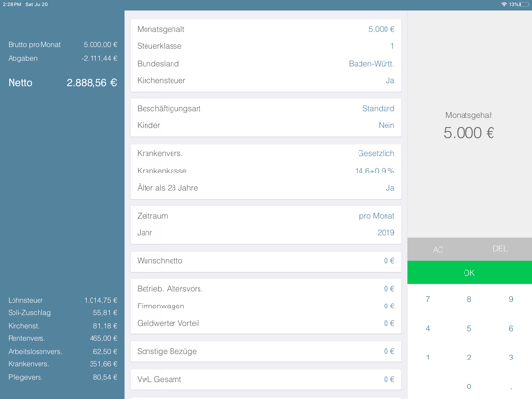Click the Rentenvers. 465,00 € line
Screen dimensions: 532x399
tap(63, 339)
